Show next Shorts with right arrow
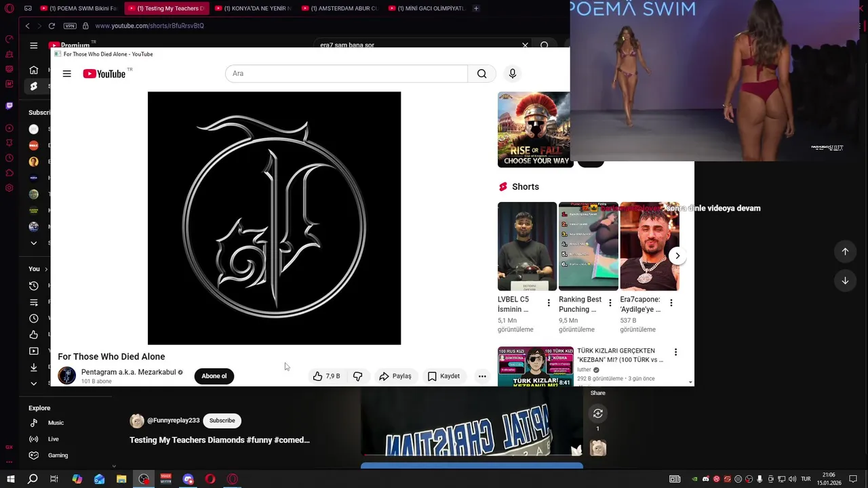The height and width of the screenshot is (488, 868). pos(677,256)
